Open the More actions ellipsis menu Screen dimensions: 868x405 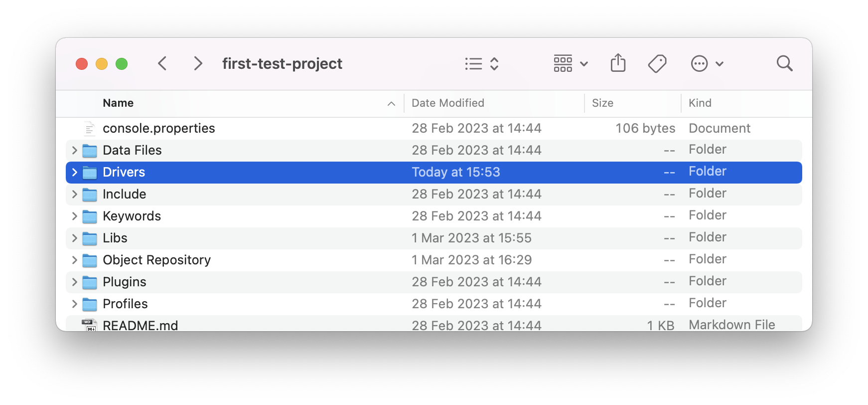click(700, 63)
